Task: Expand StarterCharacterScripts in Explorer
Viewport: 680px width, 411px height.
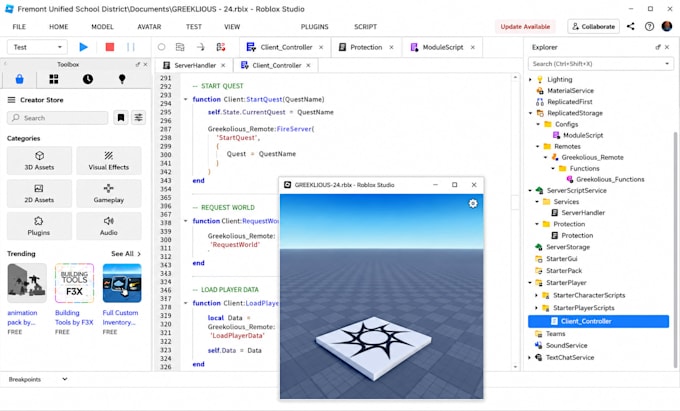Action: (x=536, y=295)
